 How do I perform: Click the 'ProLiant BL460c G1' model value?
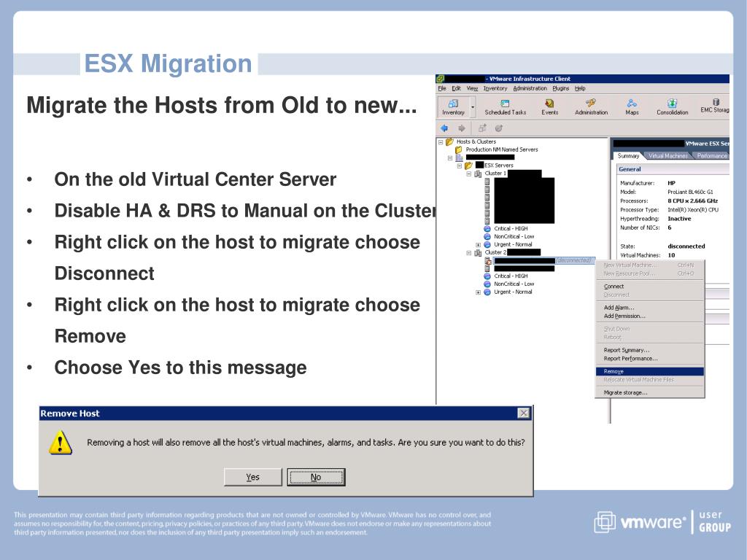pyautogui.click(x=690, y=192)
